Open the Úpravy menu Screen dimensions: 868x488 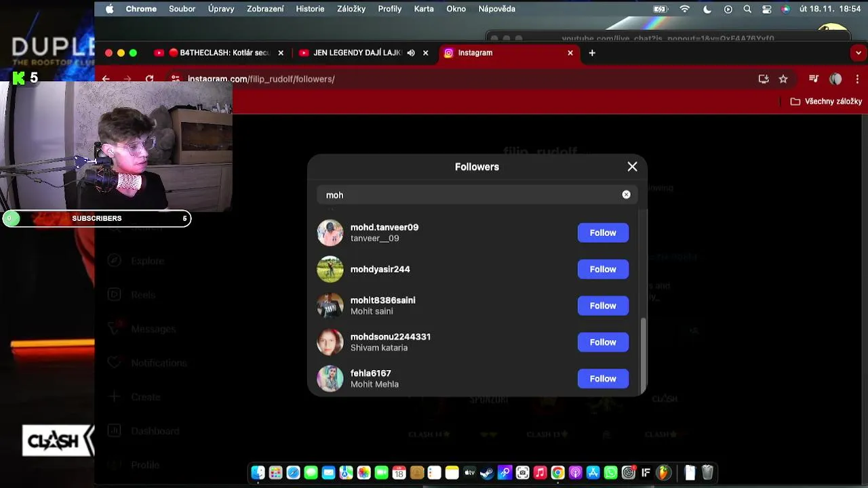[221, 9]
